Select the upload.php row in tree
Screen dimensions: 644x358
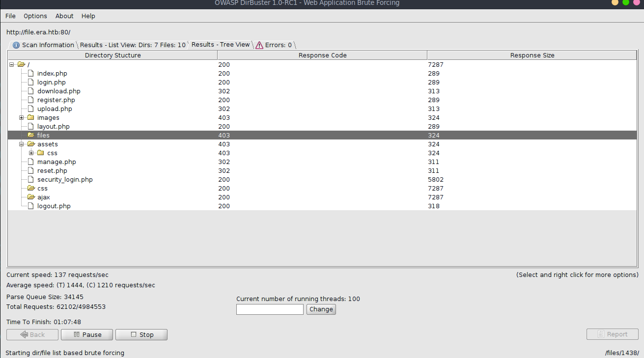[55, 109]
